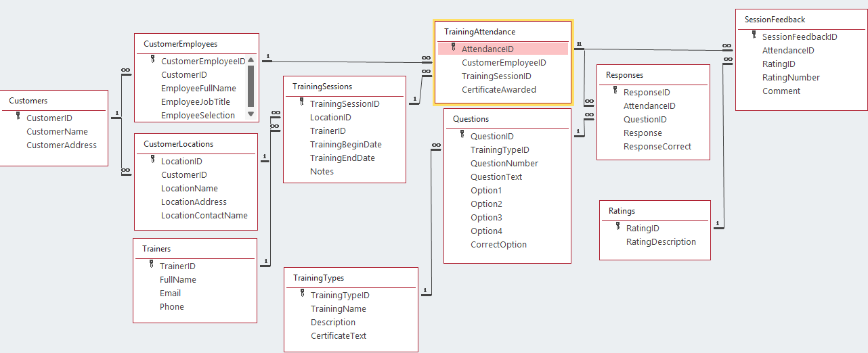Select AttendanceID field in SessionFeedback
Image resolution: width=868 pixels, height=353 pixels.
pyautogui.click(x=788, y=50)
